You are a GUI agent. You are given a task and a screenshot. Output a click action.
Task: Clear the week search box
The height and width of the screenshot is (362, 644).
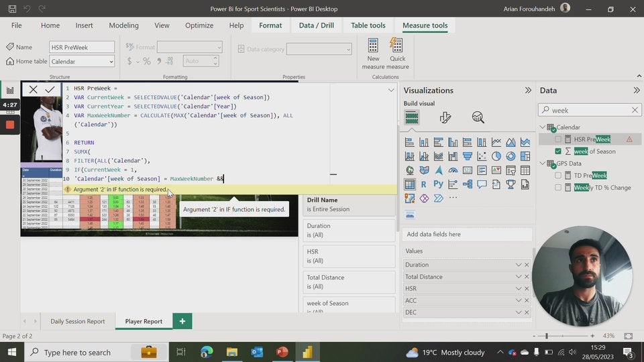[635, 111]
